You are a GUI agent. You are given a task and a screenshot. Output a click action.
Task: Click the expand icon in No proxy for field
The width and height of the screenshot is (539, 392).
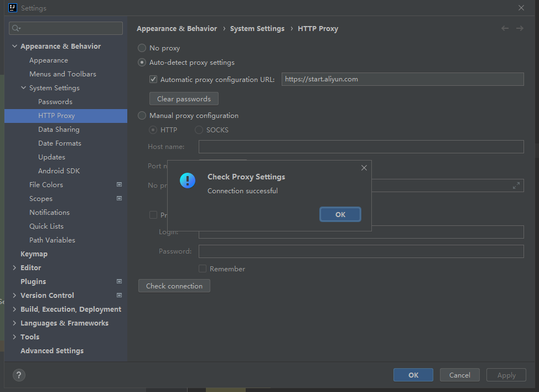coord(516,185)
